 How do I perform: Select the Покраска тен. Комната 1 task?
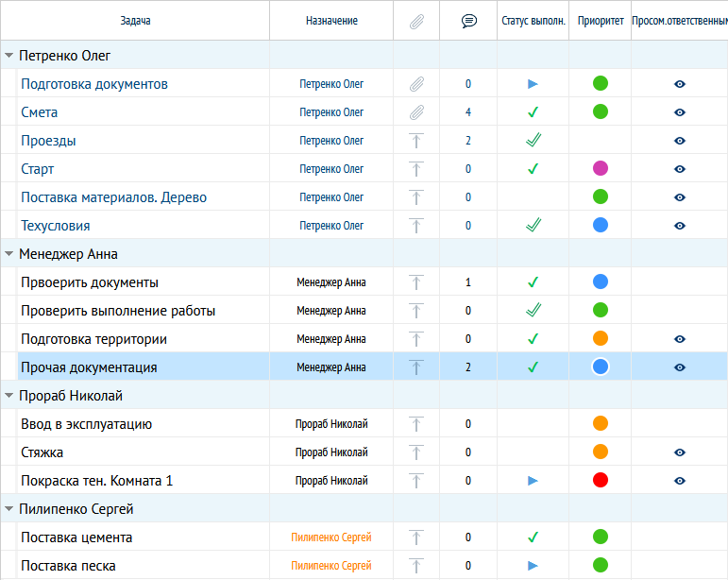96,481
